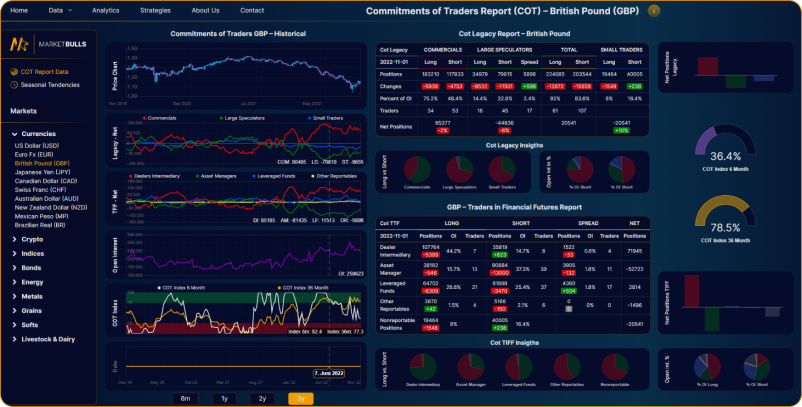This screenshot has height=407, width=802.
Task: Select Swiss Franc (CHF) market
Action: coord(39,190)
